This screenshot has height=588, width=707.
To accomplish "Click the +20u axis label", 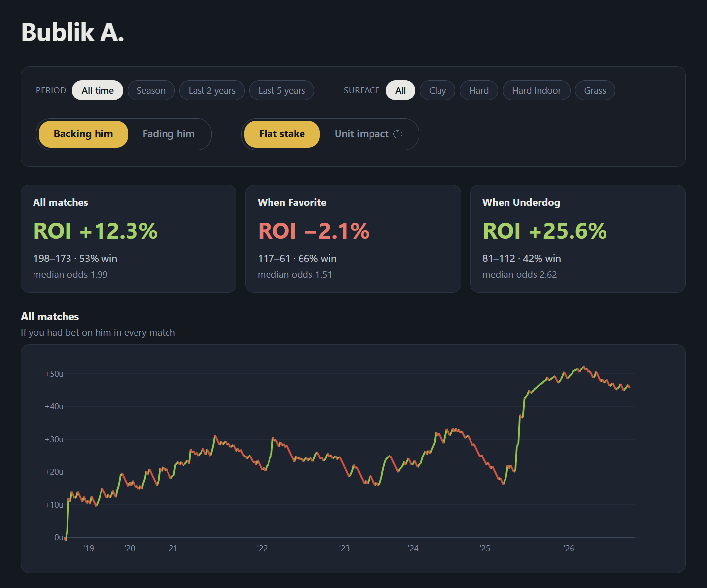I will coord(54,472).
